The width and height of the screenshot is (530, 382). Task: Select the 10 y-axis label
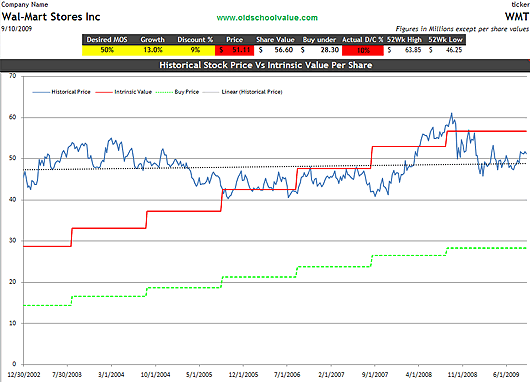13,323
